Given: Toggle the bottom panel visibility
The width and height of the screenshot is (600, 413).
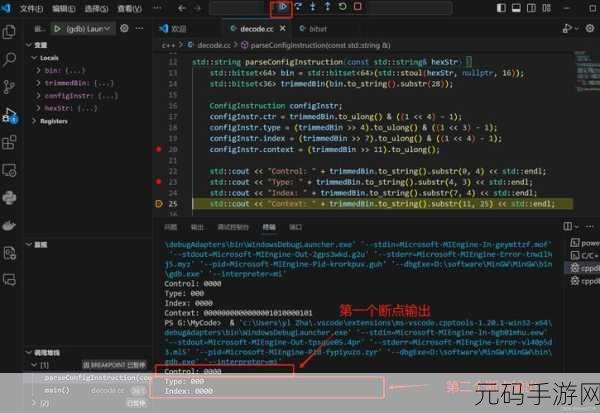Looking at the screenshot, I should tap(516, 8).
